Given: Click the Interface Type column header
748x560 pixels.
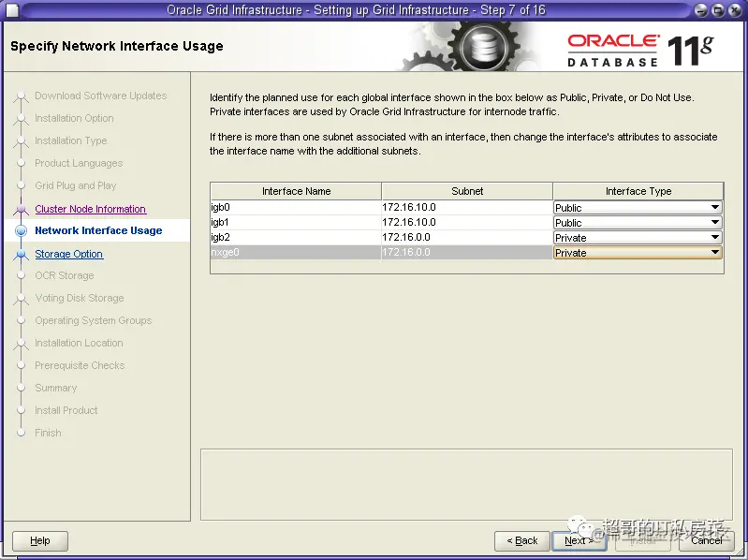Looking at the screenshot, I should click(638, 191).
